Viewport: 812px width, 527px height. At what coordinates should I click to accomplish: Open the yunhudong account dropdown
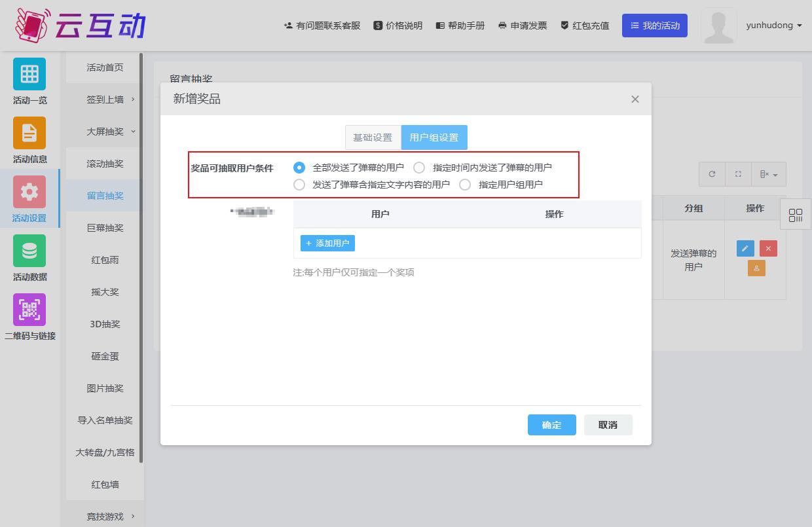773,26
